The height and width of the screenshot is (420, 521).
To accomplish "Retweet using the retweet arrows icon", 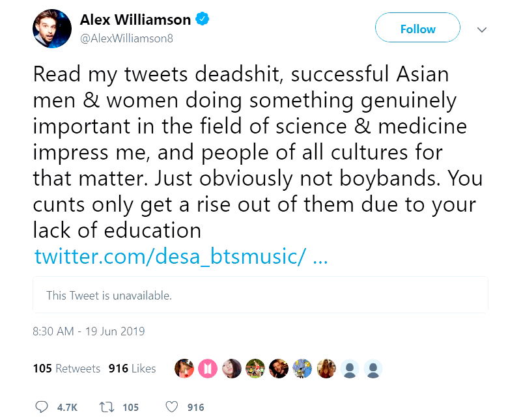I will coord(106,407).
